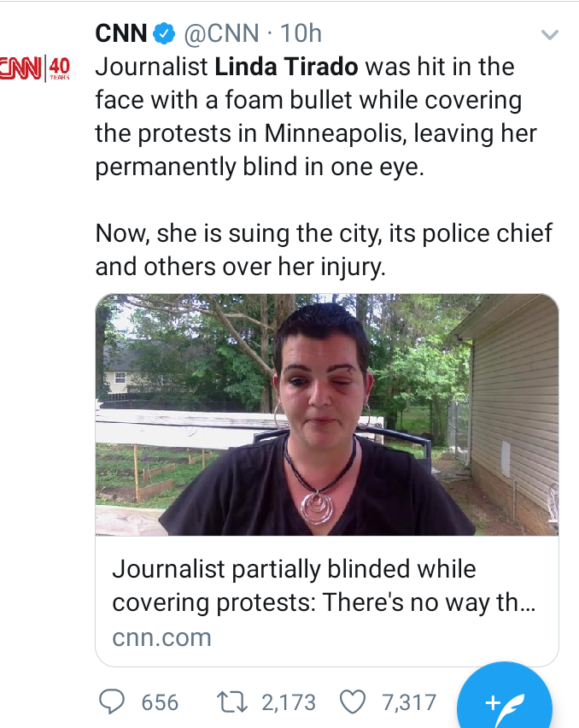Retweet the CNN post with the retweet icon
The width and height of the screenshot is (579, 728).
point(232,702)
